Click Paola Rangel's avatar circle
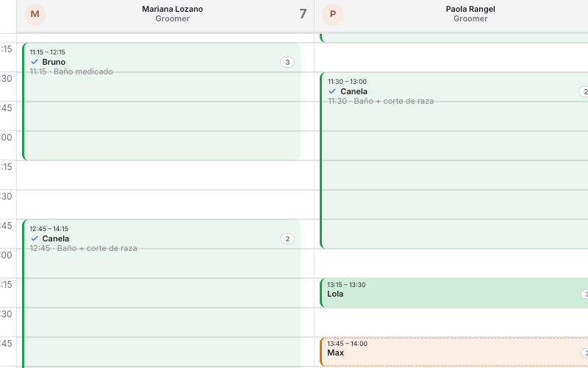 (x=333, y=14)
